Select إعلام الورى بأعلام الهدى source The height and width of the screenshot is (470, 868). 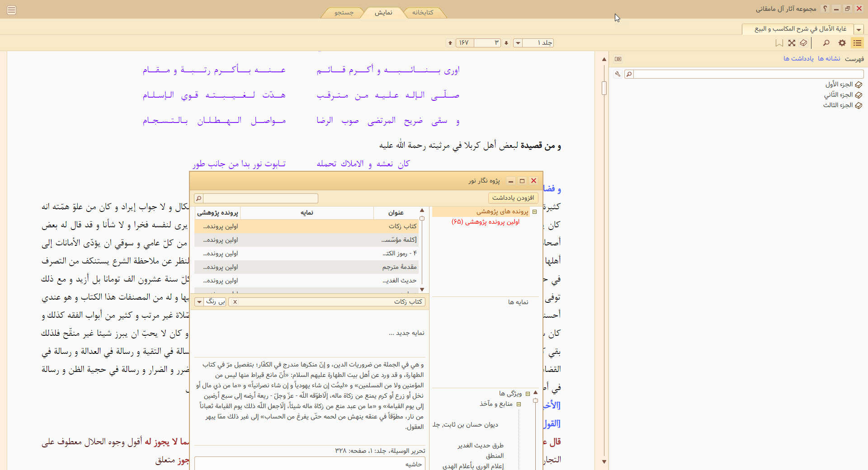pyautogui.click(x=473, y=466)
